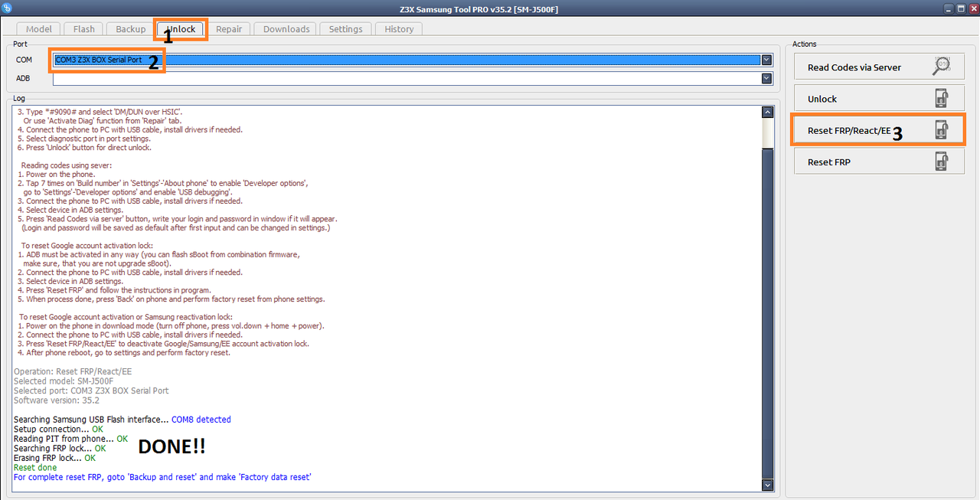This screenshot has height=500, width=980.
Task: Click the Unlock action button
Action: (879, 99)
